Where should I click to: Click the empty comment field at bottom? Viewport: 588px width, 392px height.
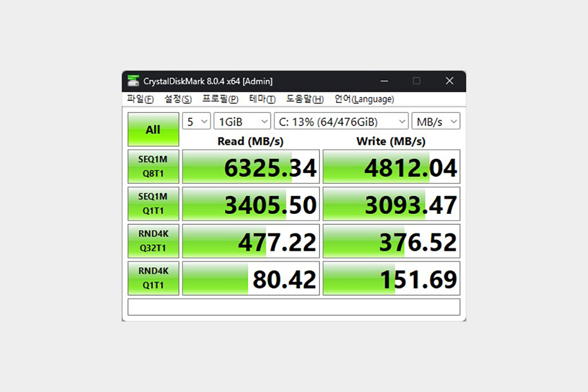point(294,307)
